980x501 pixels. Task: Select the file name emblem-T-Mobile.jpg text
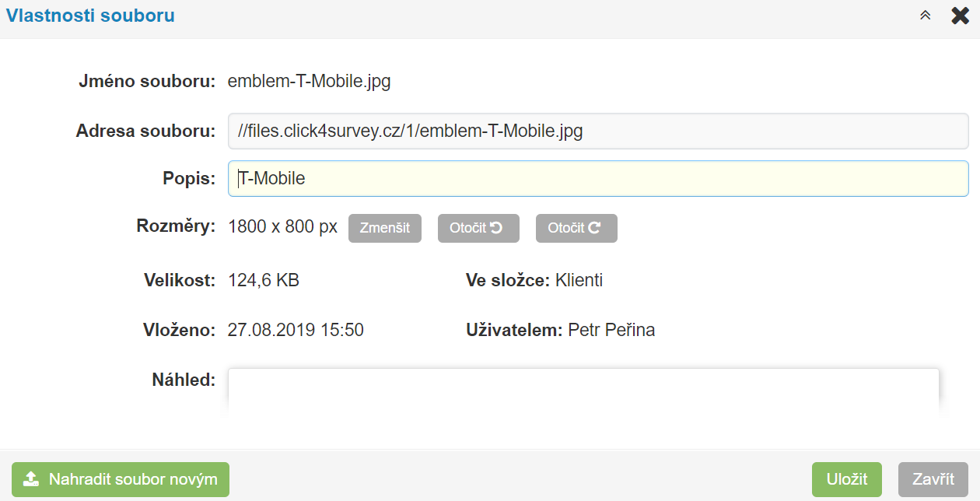(x=310, y=81)
